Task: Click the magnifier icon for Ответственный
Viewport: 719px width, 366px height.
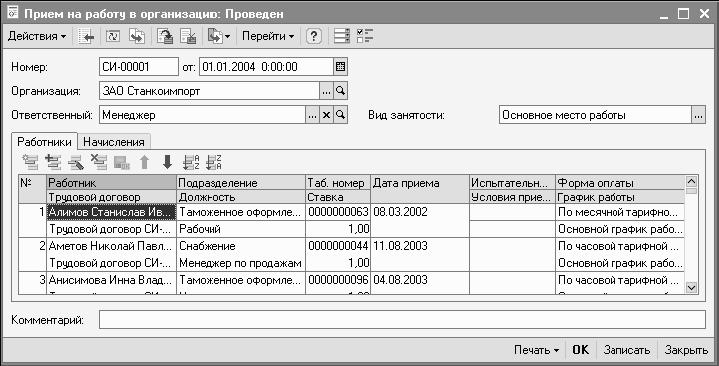Action: [x=340, y=115]
